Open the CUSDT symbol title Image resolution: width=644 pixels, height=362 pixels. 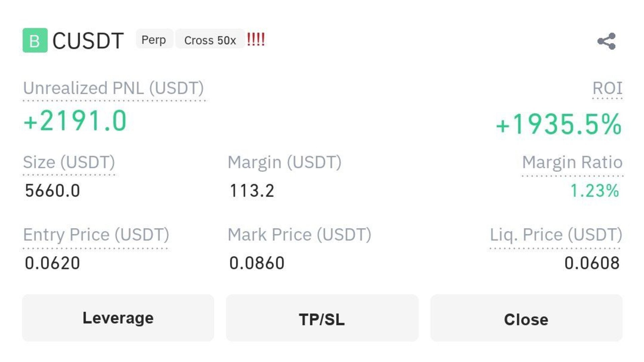[x=88, y=41]
